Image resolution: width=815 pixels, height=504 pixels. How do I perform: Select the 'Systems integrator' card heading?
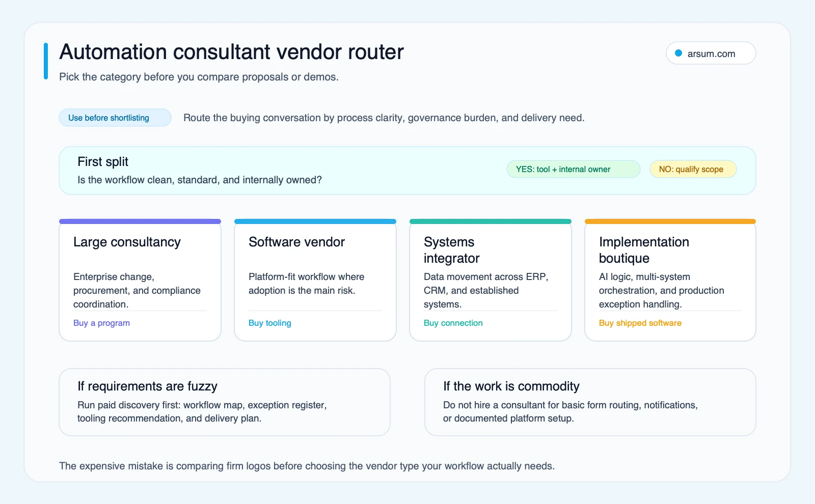click(451, 250)
